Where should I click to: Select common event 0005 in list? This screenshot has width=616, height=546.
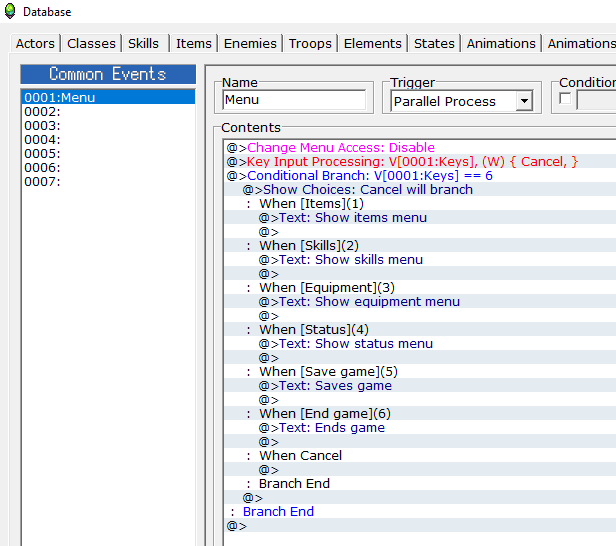coord(108,154)
